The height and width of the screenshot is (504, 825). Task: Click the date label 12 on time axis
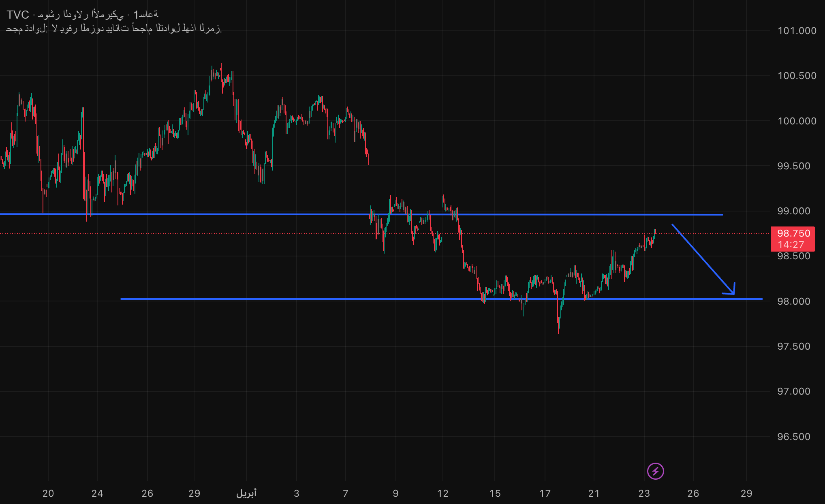click(x=443, y=493)
